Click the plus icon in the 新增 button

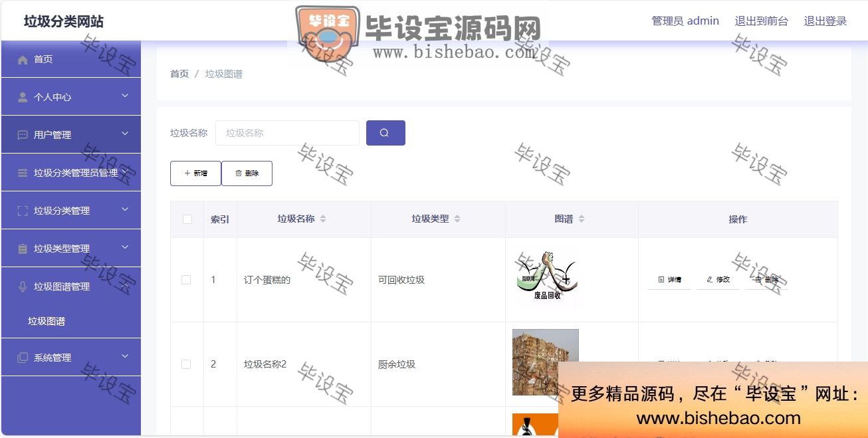187,173
